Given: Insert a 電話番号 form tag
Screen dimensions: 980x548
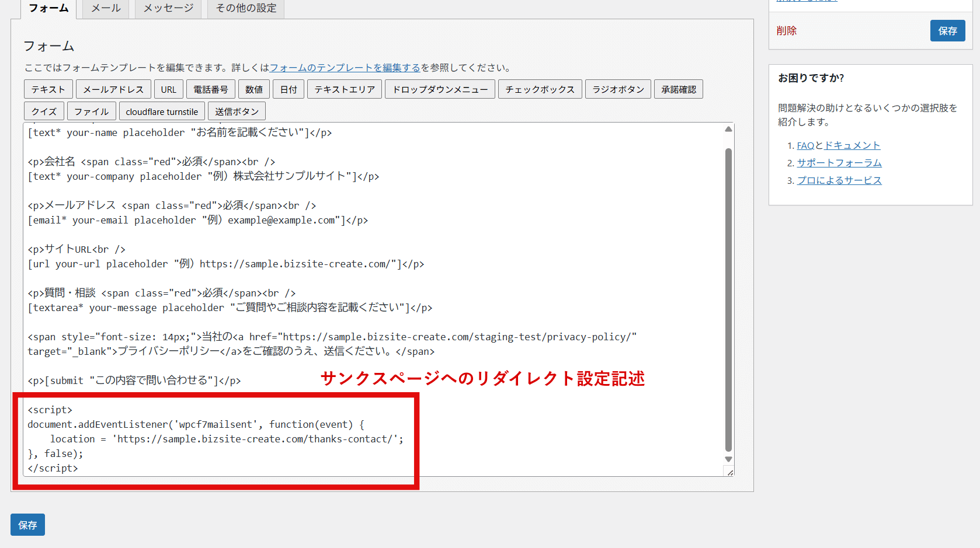Looking at the screenshot, I should click(211, 89).
